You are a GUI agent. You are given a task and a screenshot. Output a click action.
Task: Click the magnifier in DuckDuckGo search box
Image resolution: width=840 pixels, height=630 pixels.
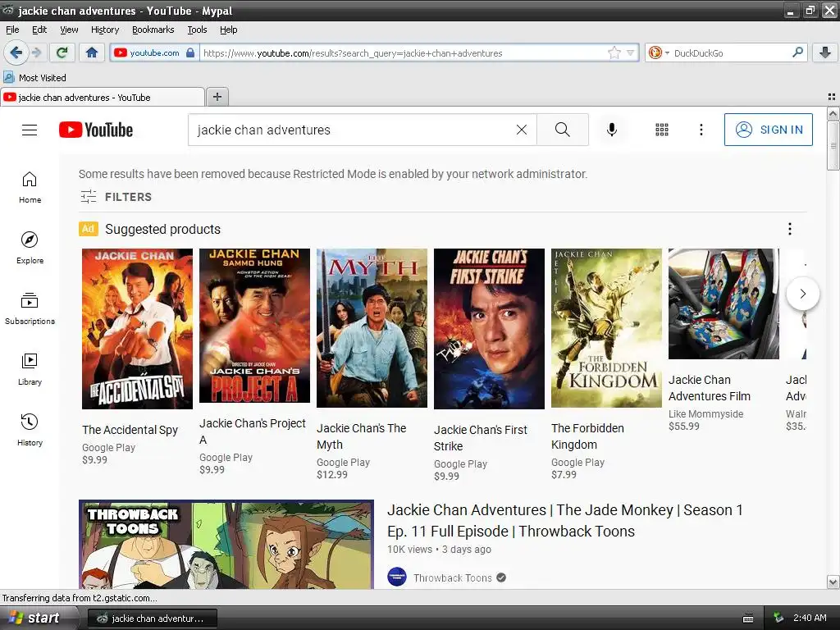pyautogui.click(x=797, y=52)
